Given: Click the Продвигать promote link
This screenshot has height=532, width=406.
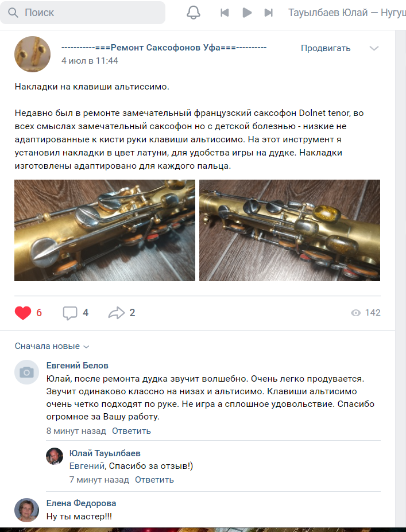Looking at the screenshot, I should (326, 48).
